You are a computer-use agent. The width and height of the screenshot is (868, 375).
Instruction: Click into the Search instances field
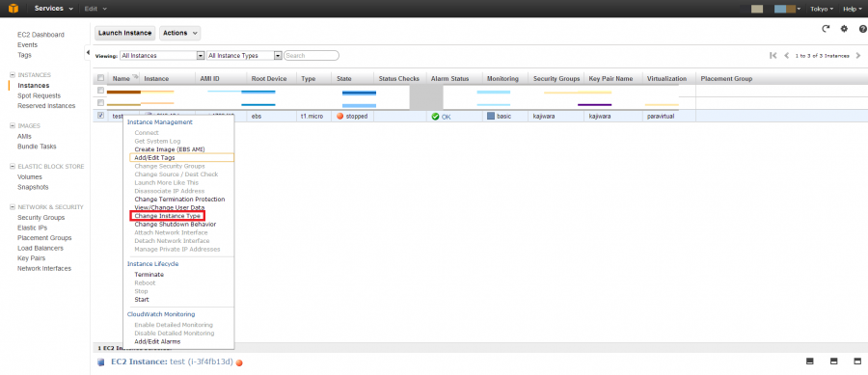click(x=312, y=55)
